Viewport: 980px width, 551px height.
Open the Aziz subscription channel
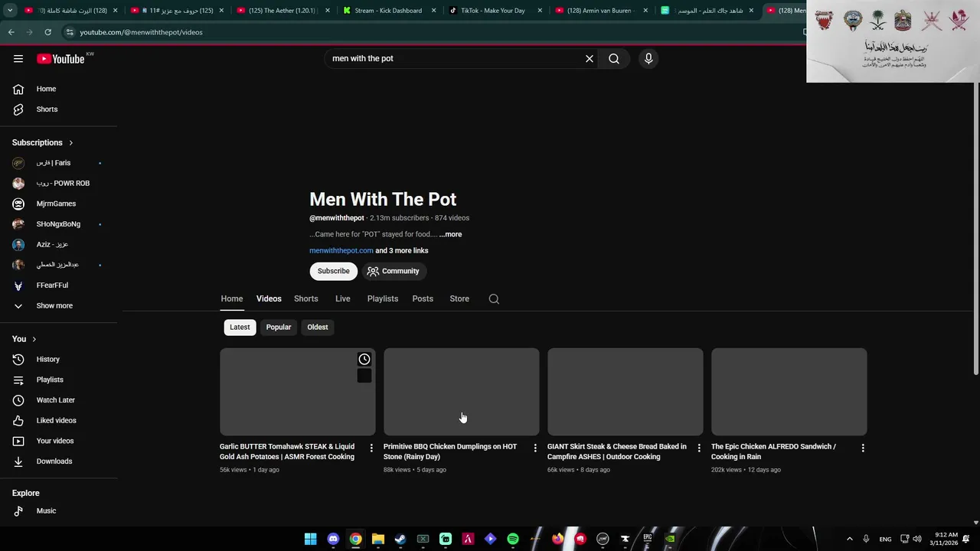[58, 244]
